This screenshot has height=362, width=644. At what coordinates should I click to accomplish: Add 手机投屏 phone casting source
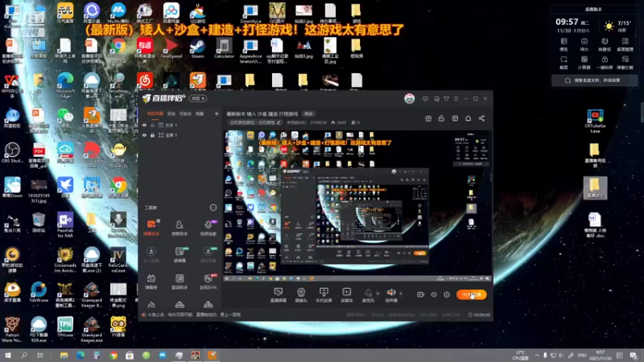(324, 294)
